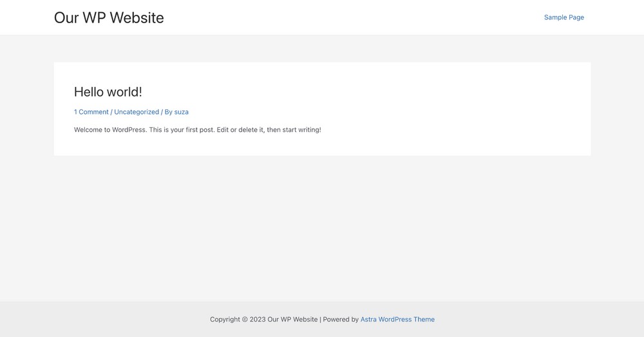Click the phrase 'then start writing!' in excerpt
Viewport: 644px width, 337px height.
294,130
